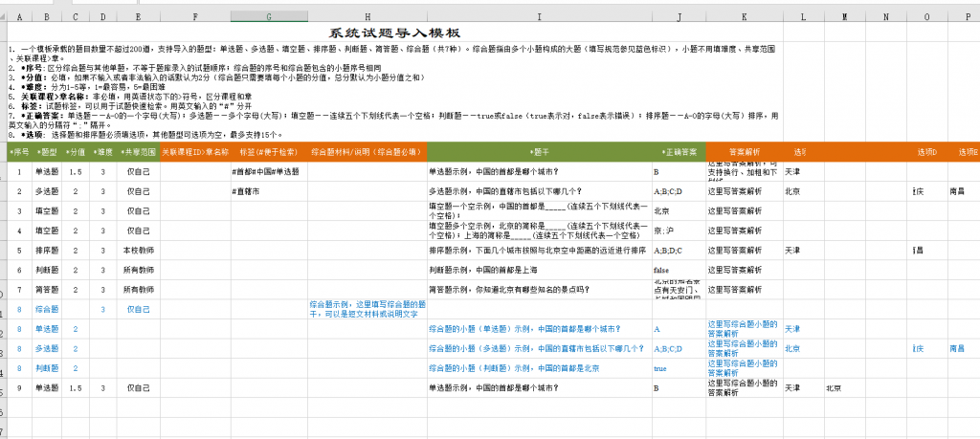Screen dimensions: 980x439
Task: Select the 本校教师 sharing scope cell
Action: tap(138, 251)
